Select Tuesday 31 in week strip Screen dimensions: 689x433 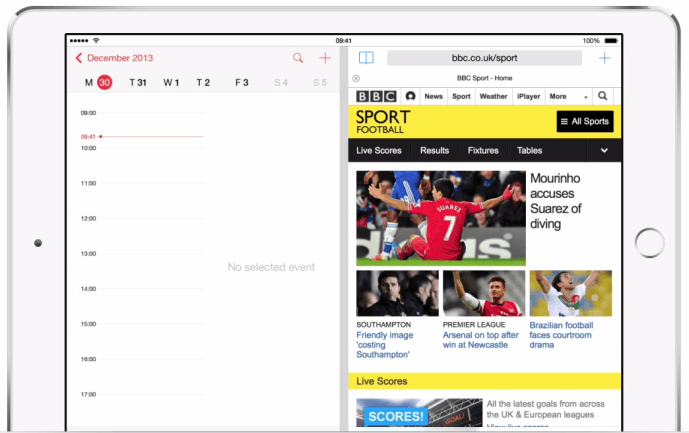coord(138,82)
